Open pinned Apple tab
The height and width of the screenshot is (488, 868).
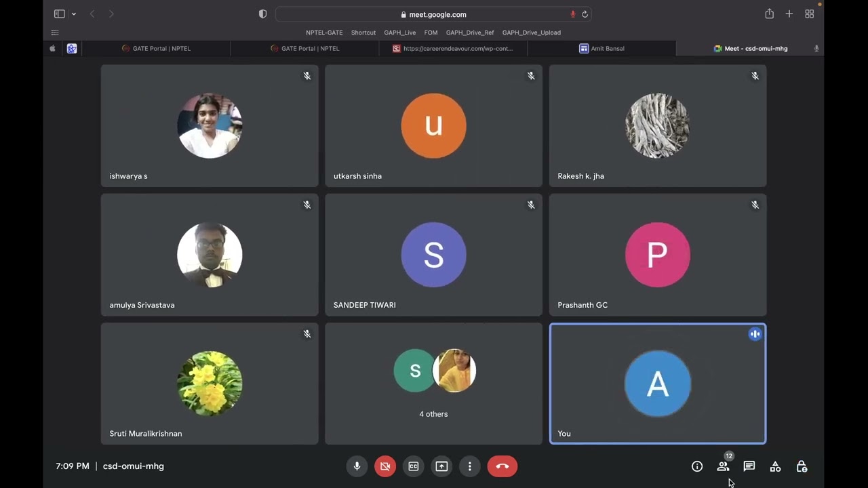coord(52,49)
